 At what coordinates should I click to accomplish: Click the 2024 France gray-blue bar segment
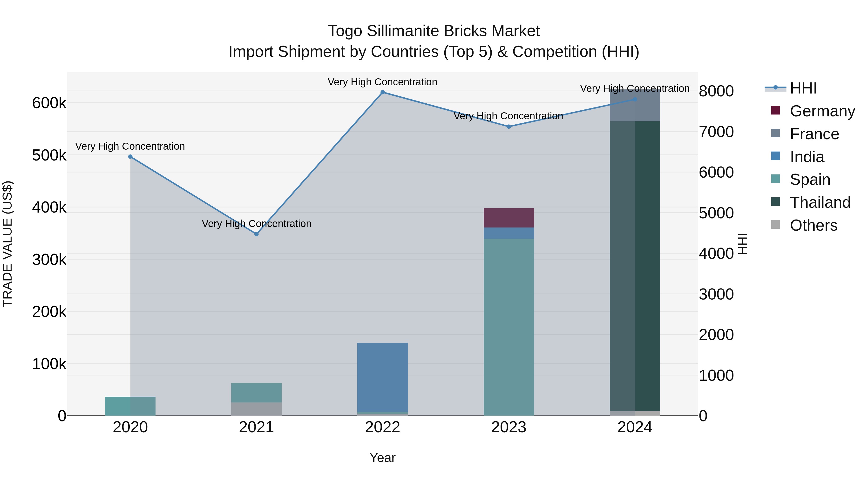click(x=635, y=105)
